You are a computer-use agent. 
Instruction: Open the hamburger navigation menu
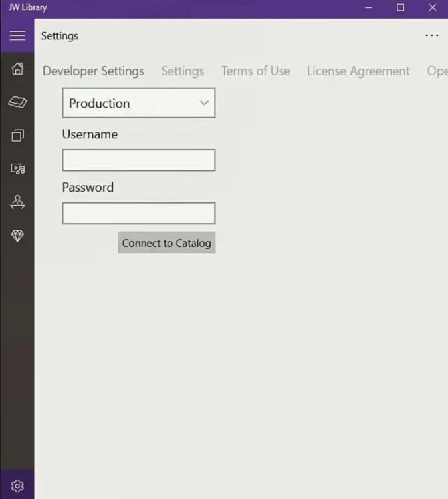click(17, 36)
